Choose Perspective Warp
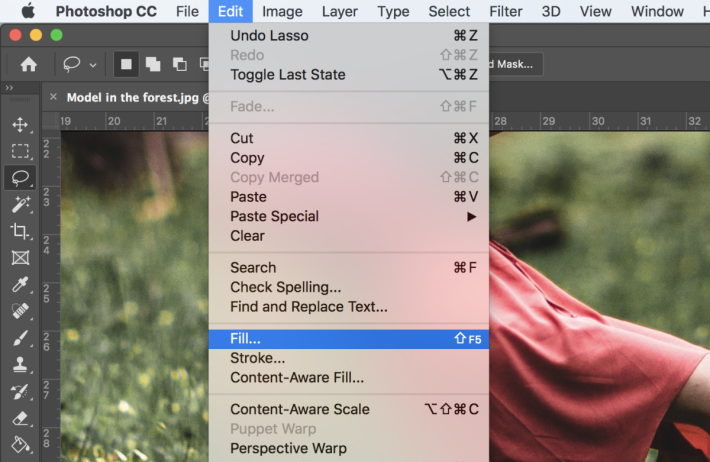The image size is (710, 462). [x=349, y=448]
